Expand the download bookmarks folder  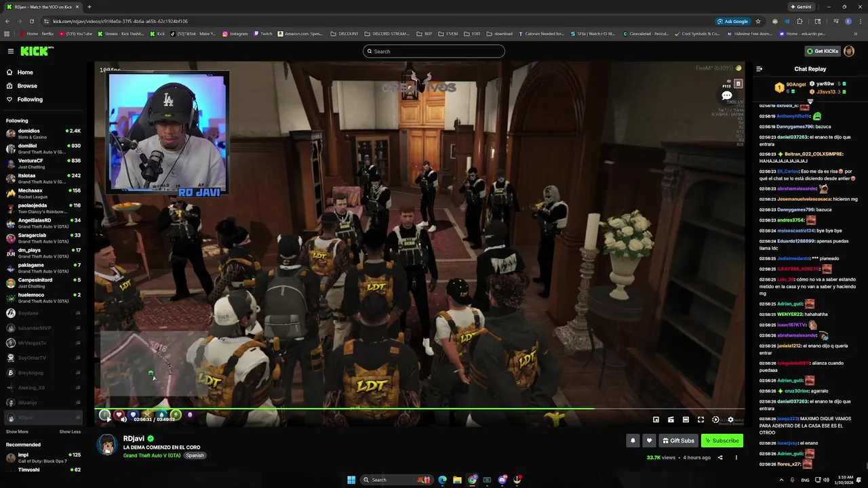500,33
